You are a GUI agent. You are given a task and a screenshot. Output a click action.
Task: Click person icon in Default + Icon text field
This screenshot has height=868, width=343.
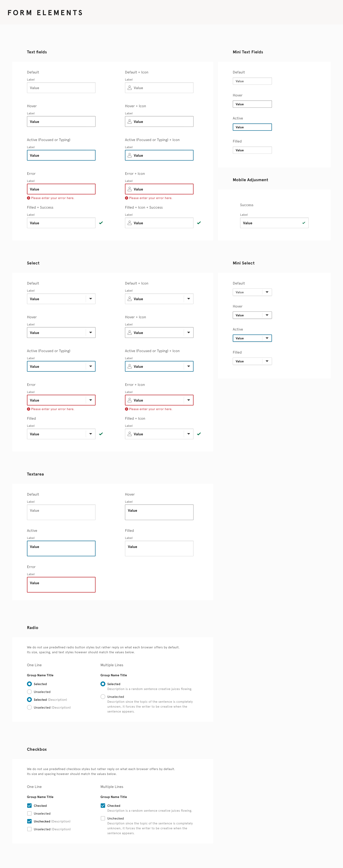[x=129, y=88]
